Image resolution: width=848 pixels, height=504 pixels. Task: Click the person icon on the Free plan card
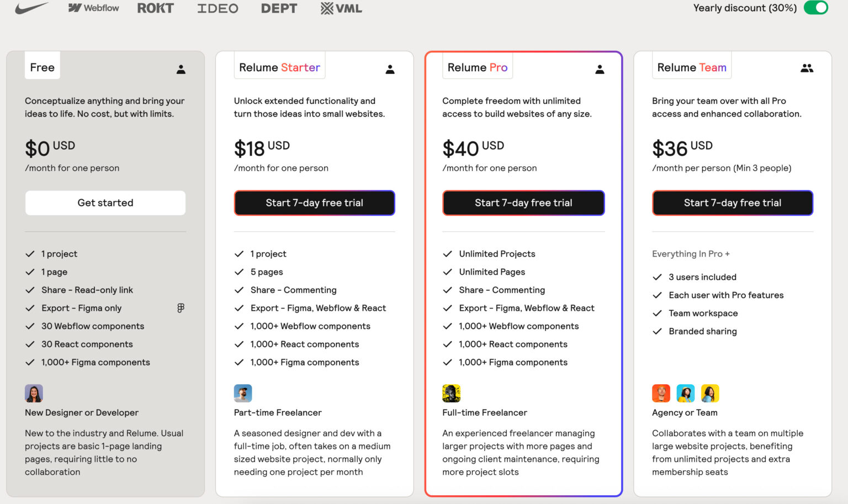click(181, 69)
